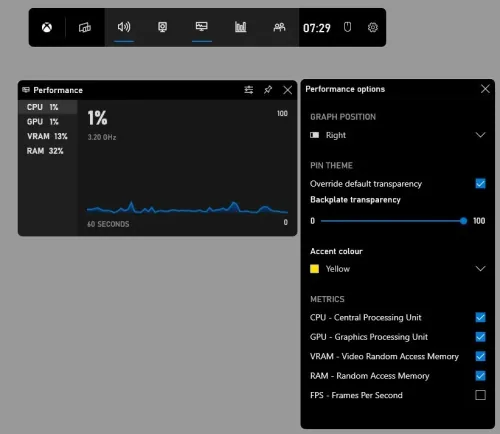This screenshot has width=500, height=434.
Task: Toggle the Audio widget speaker icon
Action: tap(124, 27)
